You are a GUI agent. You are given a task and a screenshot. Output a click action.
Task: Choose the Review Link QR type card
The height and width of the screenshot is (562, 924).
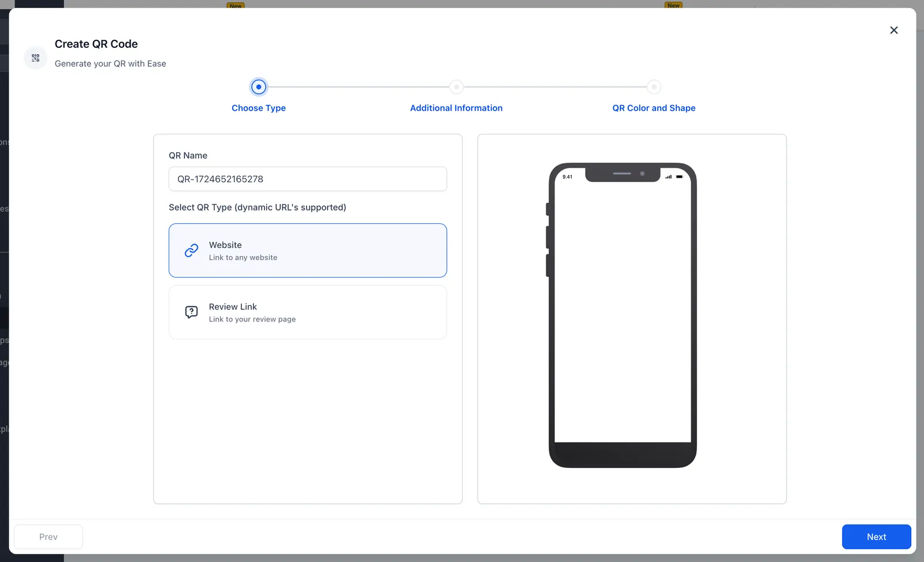click(x=308, y=312)
